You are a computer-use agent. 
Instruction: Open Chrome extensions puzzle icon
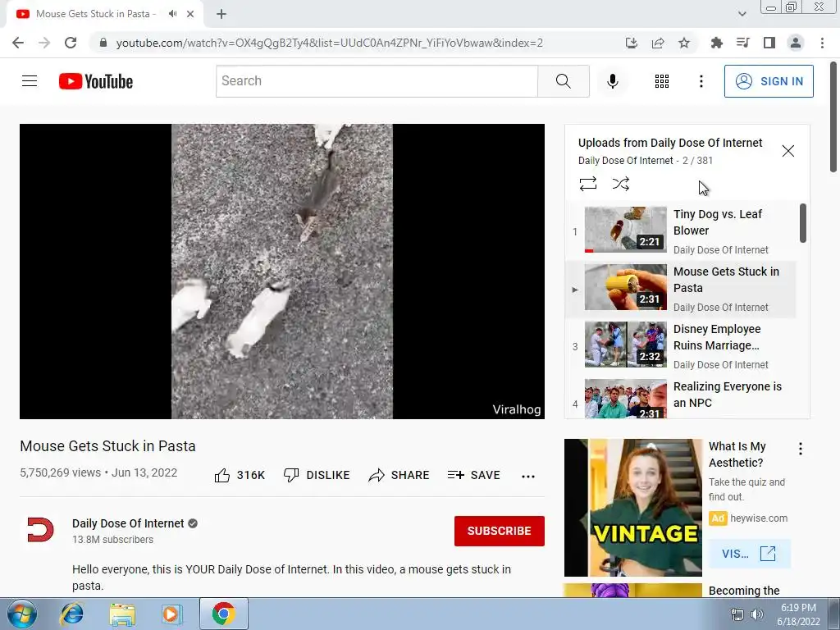716,43
